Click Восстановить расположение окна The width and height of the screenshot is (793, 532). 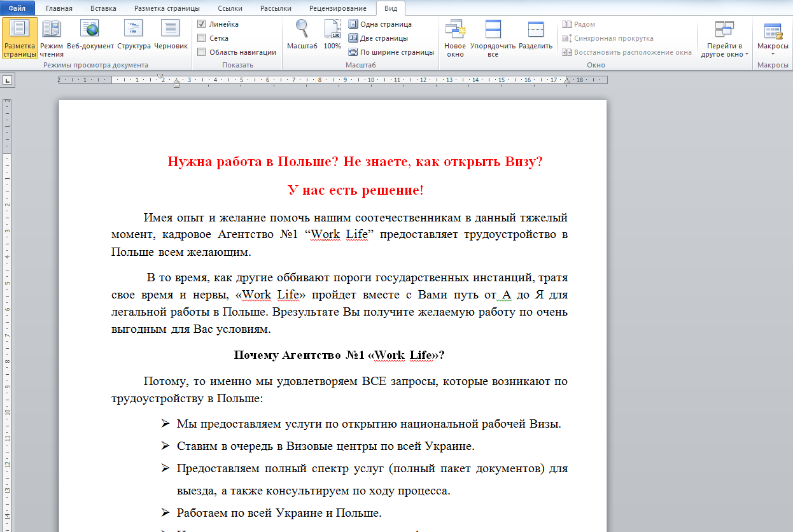coord(627,52)
